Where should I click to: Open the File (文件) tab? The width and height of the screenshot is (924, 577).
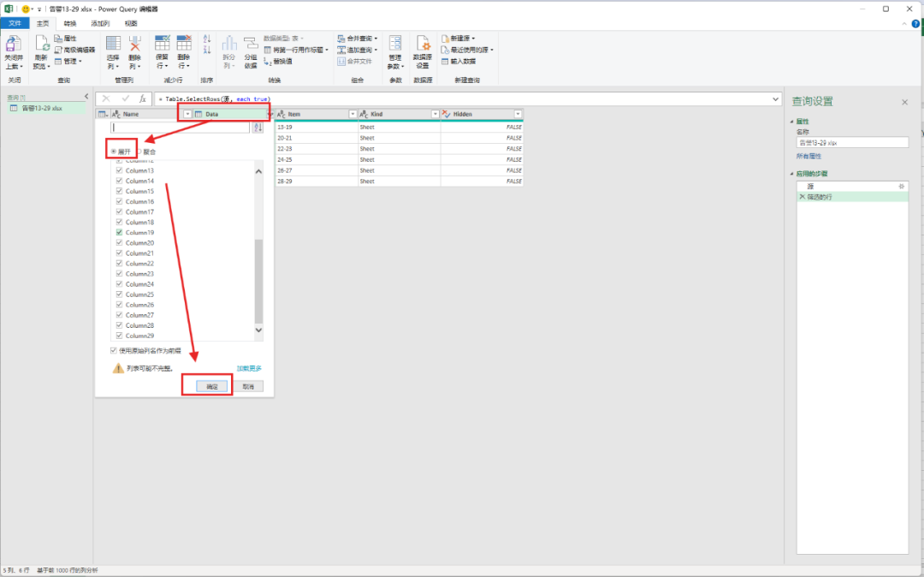pos(15,24)
